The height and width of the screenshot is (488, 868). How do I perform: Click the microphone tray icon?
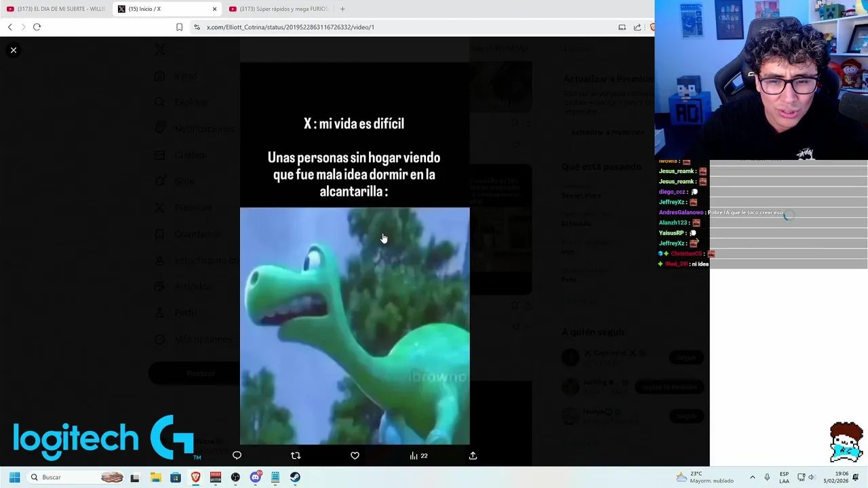(x=767, y=477)
